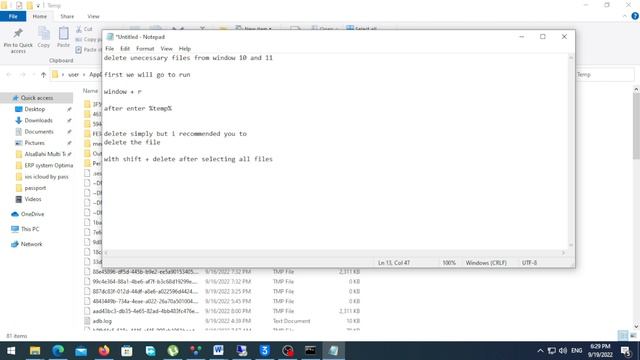The height and width of the screenshot is (360, 640).
Task: Click in the Explorer search box
Action: tap(605, 75)
